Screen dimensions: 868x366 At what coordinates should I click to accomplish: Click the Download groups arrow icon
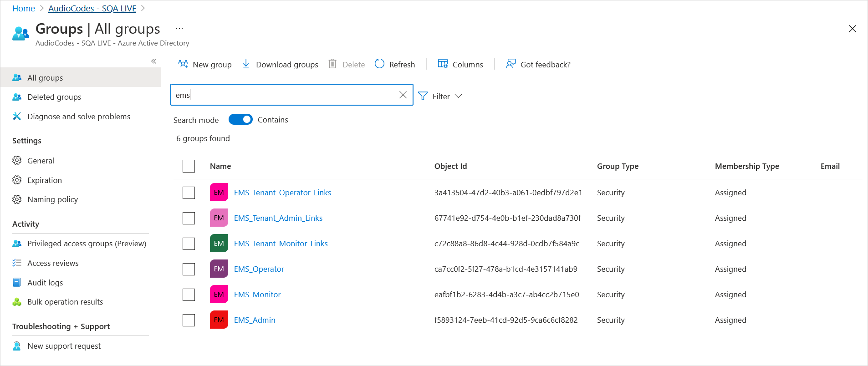point(246,64)
